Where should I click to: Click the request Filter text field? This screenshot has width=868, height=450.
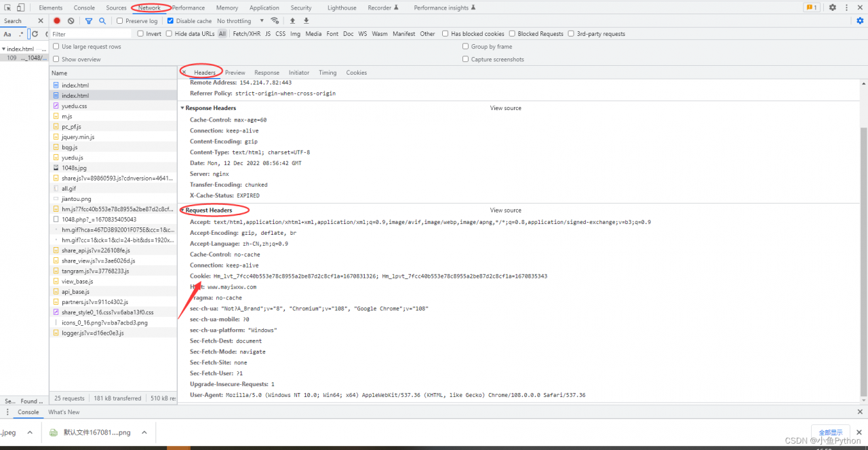[91, 33]
